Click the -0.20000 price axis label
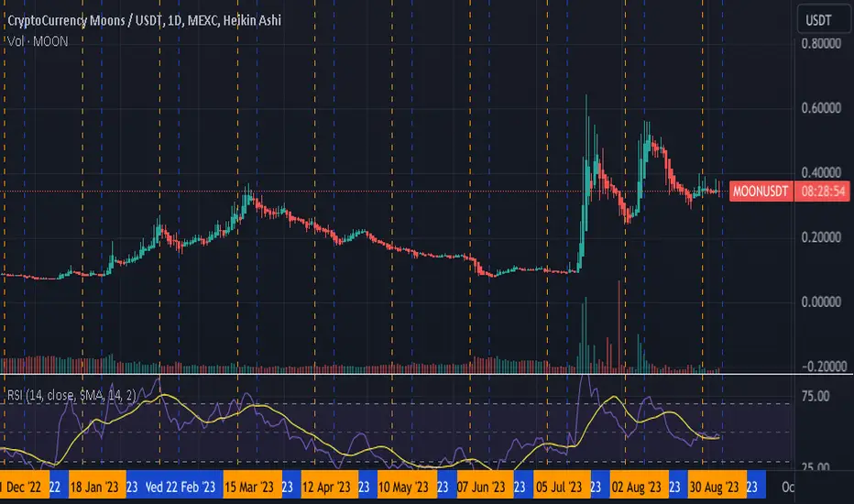Image resolution: width=854 pixels, height=504 pixels. pyautogui.click(x=824, y=367)
